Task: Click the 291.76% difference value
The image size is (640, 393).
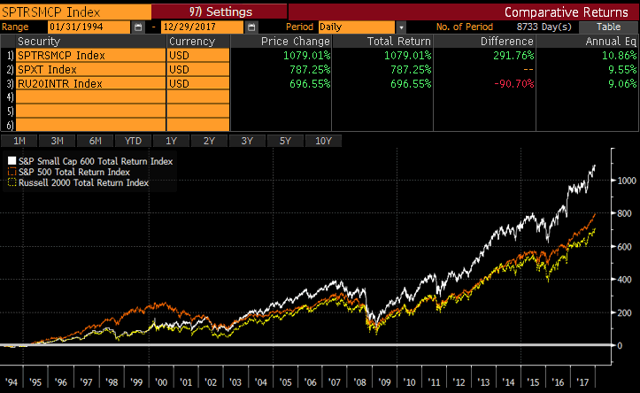Action: pos(513,55)
